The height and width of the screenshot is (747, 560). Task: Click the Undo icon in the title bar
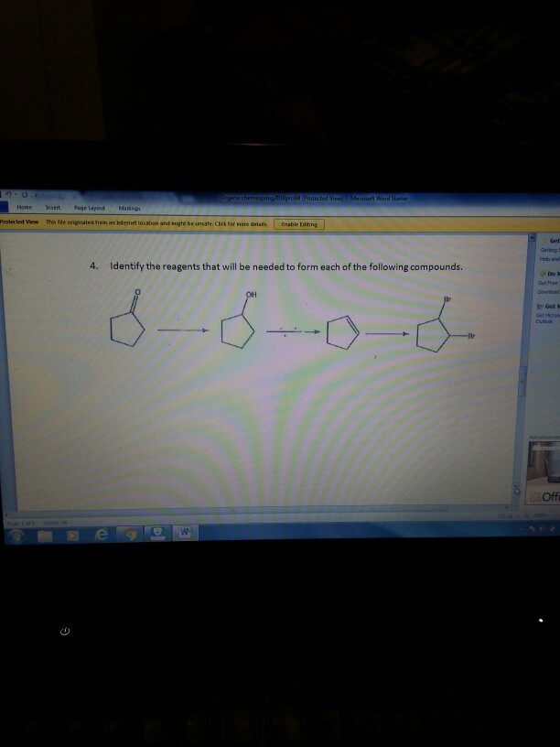point(8,194)
